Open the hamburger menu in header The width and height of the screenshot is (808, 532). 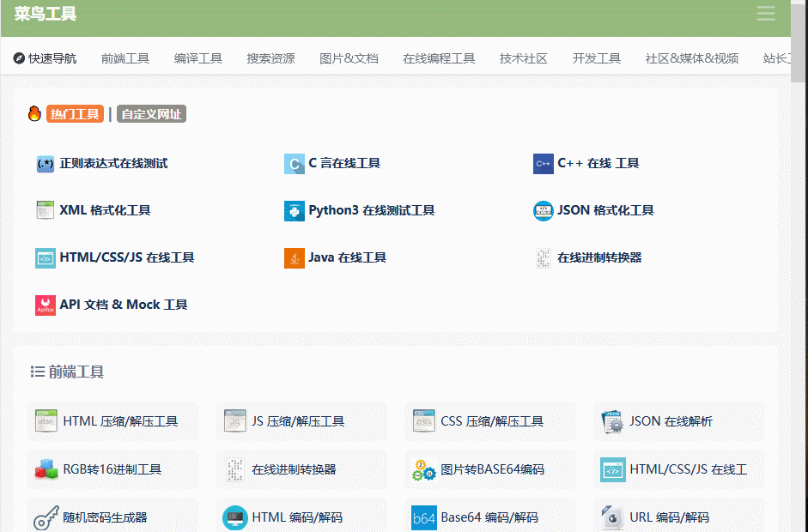(765, 14)
